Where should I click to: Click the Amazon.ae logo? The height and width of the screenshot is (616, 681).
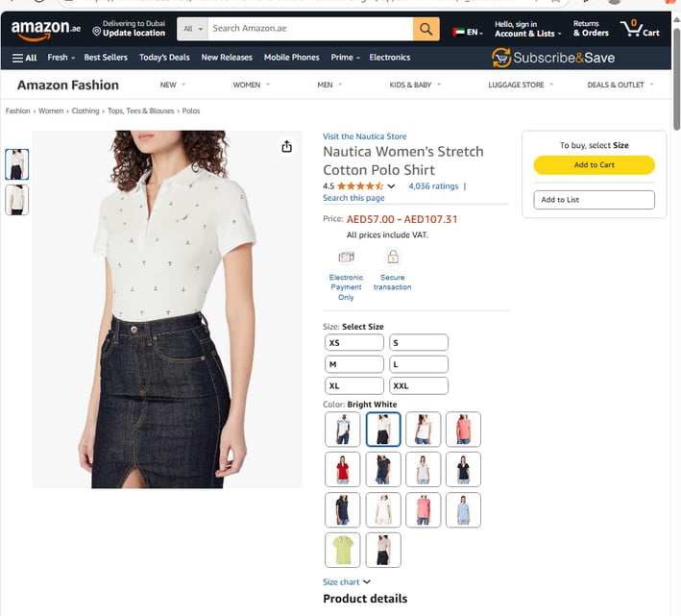click(x=45, y=30)
